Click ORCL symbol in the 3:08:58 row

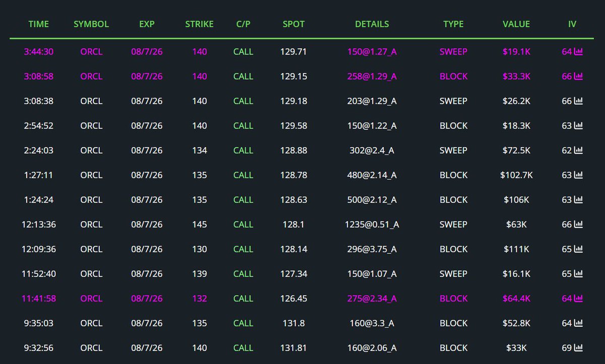point(91,76)
